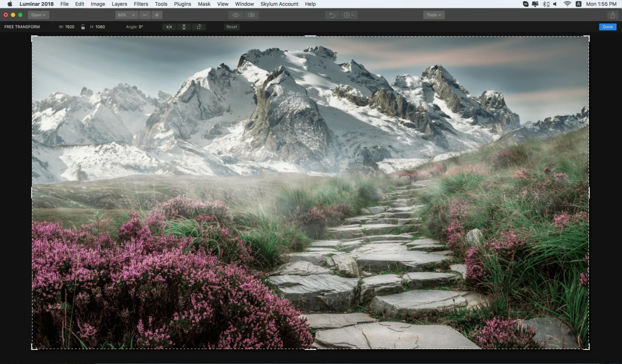Zoom in with the plus button
Screen dimensions: 622x364
[157, 15]
